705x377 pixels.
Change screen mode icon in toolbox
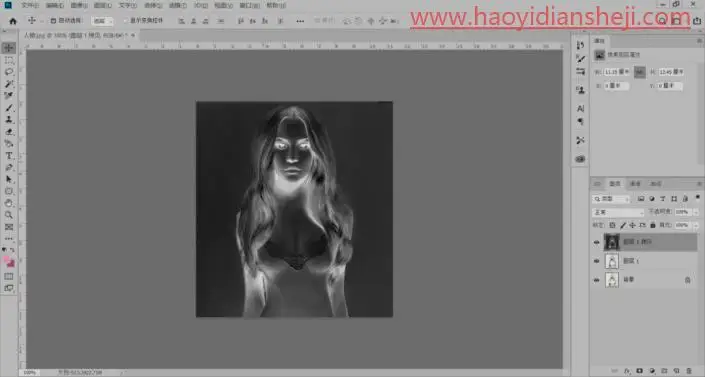click(9, 288)
